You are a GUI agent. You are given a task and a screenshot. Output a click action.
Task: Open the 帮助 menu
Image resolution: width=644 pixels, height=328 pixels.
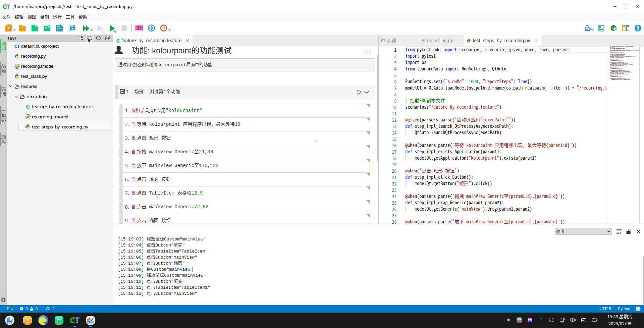pyautogui.click(x=83, y=17)
